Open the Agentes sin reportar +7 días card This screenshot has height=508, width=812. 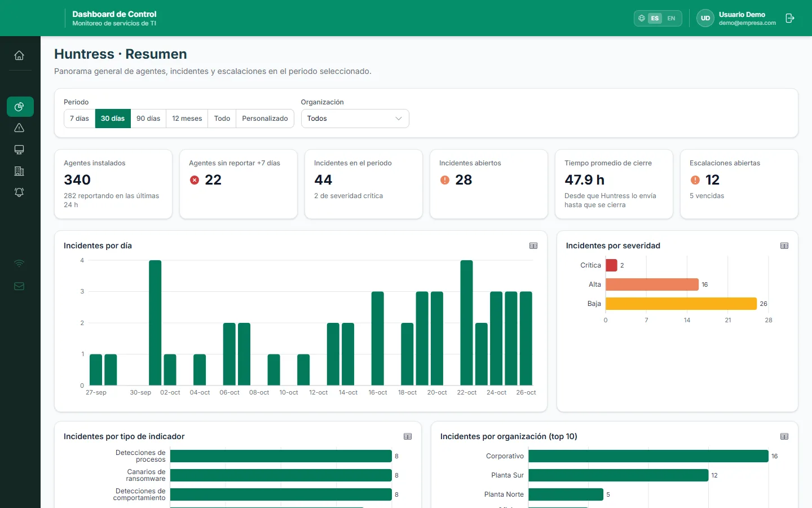pos(239,184)
